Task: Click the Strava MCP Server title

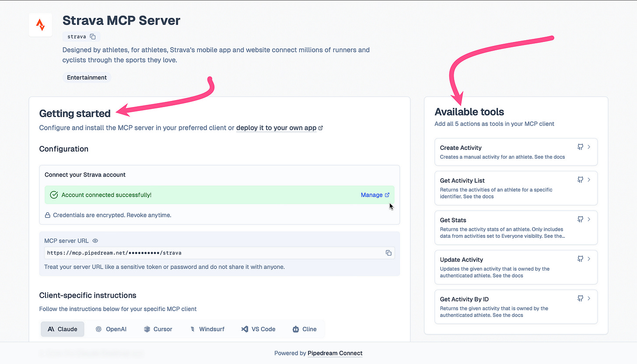Action: coord(121,20)
